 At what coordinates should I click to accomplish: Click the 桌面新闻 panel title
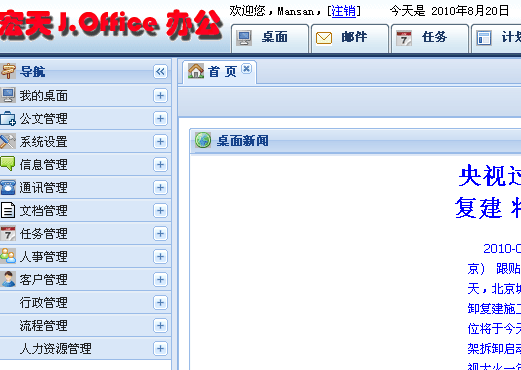(x=242, y=140)
